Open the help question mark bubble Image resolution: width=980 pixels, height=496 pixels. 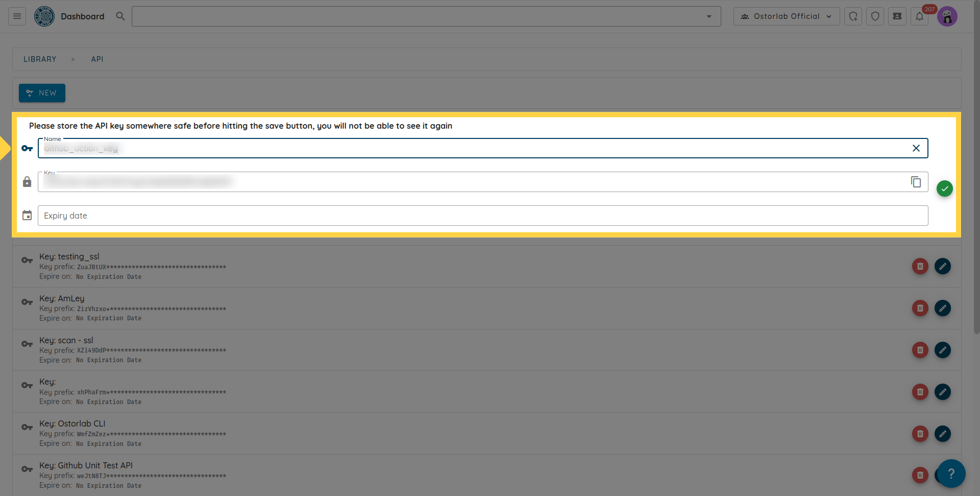click(950, 474)
